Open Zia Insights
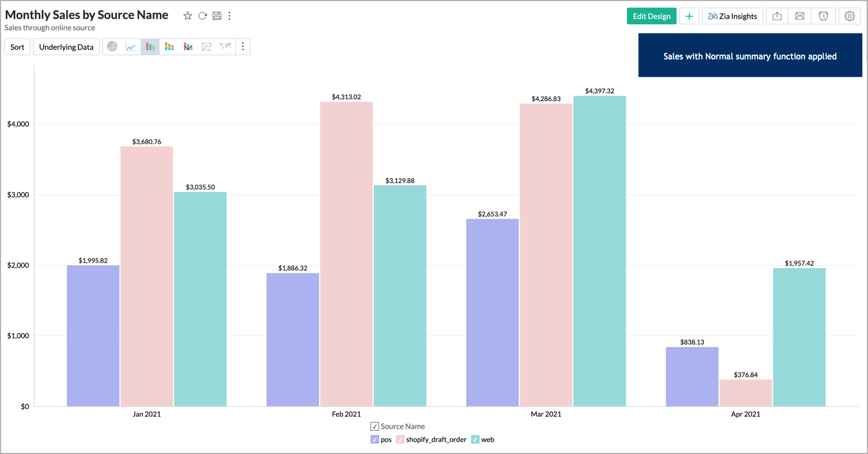Viewport: 868px width, 454px height. pyautogui.click(x=732, y=16)
